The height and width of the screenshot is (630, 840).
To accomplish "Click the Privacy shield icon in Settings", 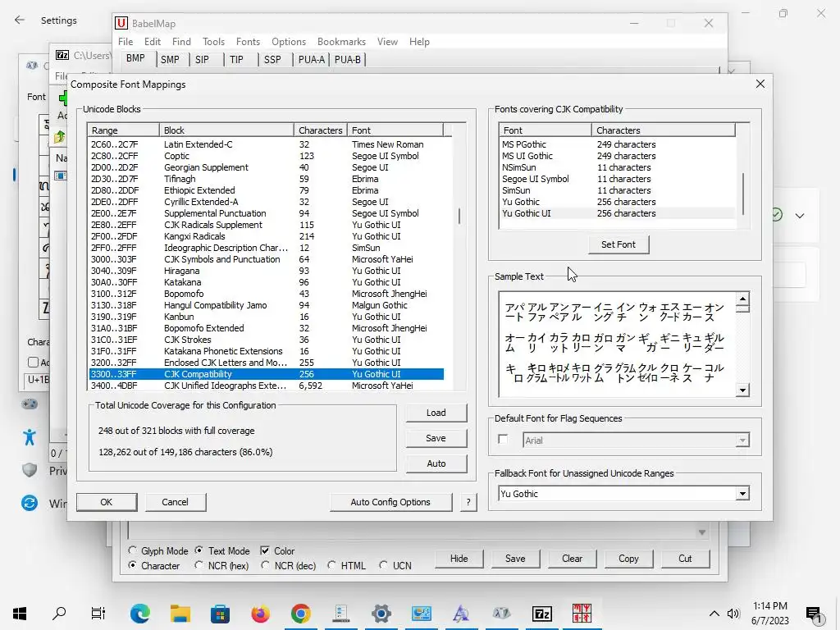I will [30, 470].
